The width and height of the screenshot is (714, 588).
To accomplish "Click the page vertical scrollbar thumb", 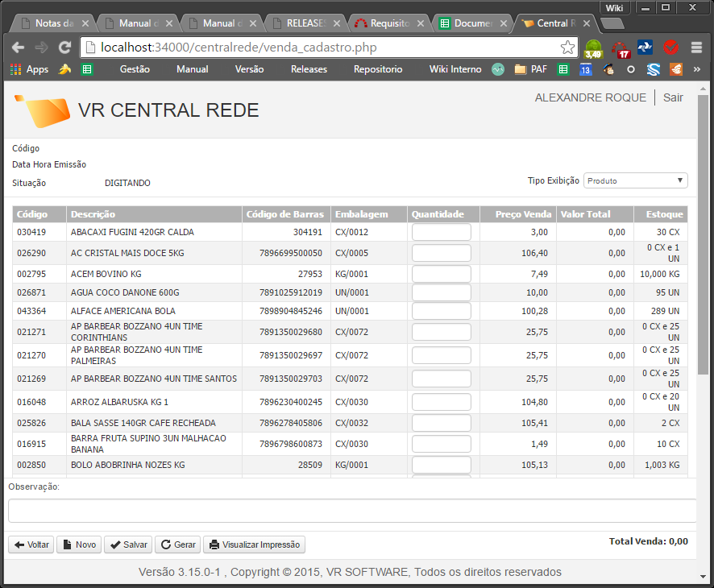I will 703,234.
